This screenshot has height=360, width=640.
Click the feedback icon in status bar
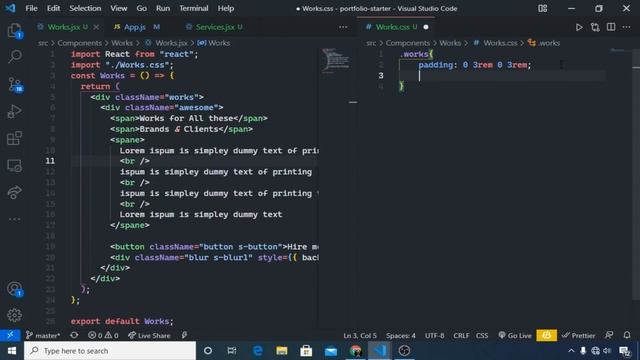point(609,335)
